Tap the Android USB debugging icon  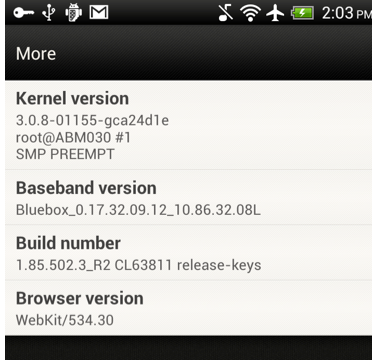(x=73, y=13)
